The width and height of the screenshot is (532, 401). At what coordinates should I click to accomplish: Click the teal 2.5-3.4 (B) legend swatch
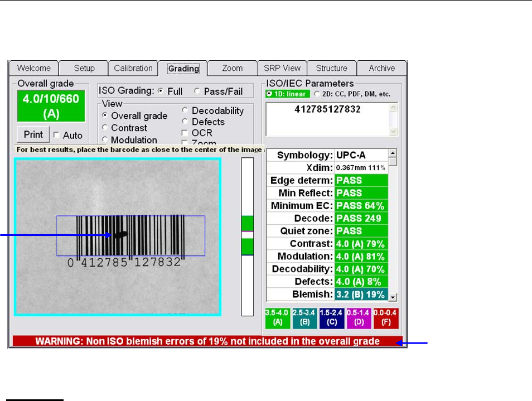(304, 318)
